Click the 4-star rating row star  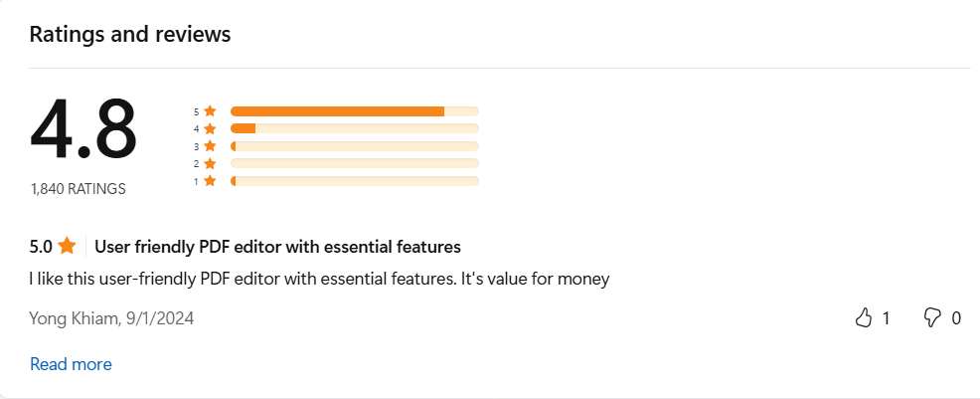pyautogui.click(x=210, y=128)
